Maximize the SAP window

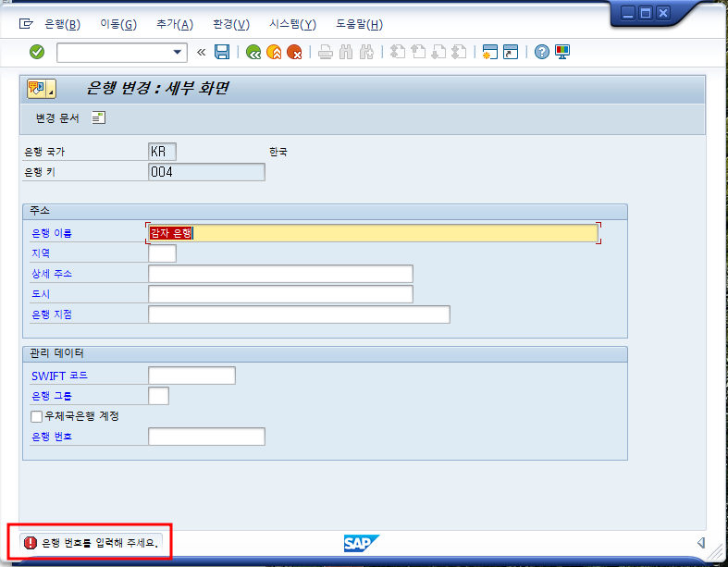point(646,14)
